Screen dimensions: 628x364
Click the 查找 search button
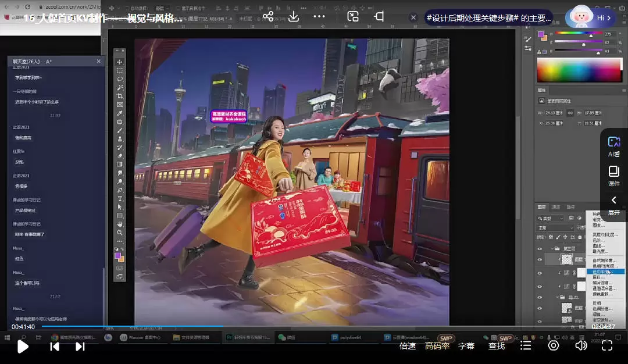tap(497, 346)
